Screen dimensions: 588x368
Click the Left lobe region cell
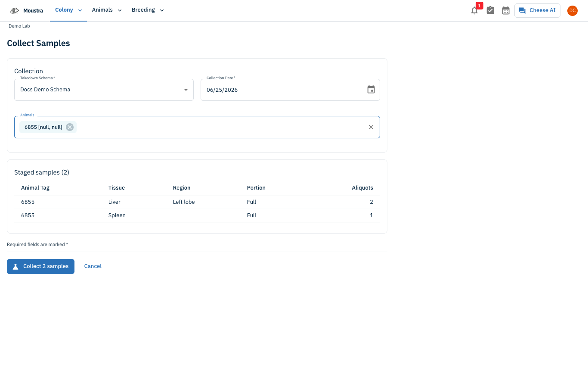[x=184, y=202]
